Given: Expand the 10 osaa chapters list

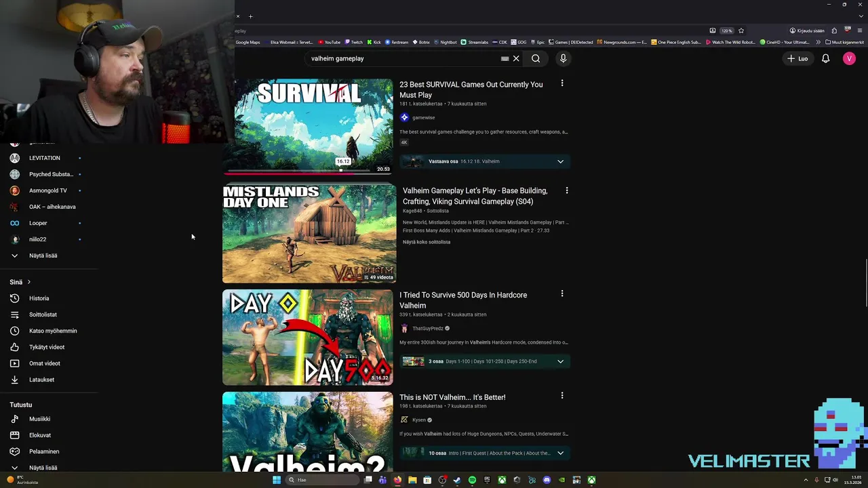Looking at the screenshot, I should coord(560,453).
